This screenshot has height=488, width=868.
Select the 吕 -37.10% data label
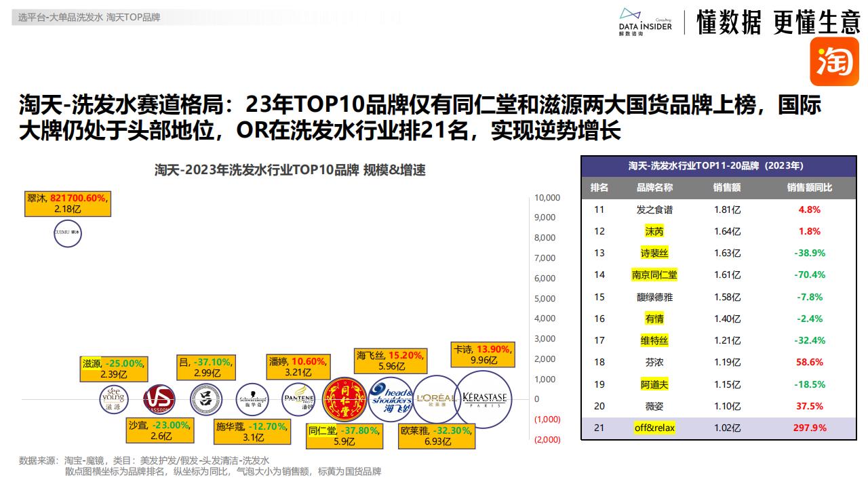[x=205, y=367]
